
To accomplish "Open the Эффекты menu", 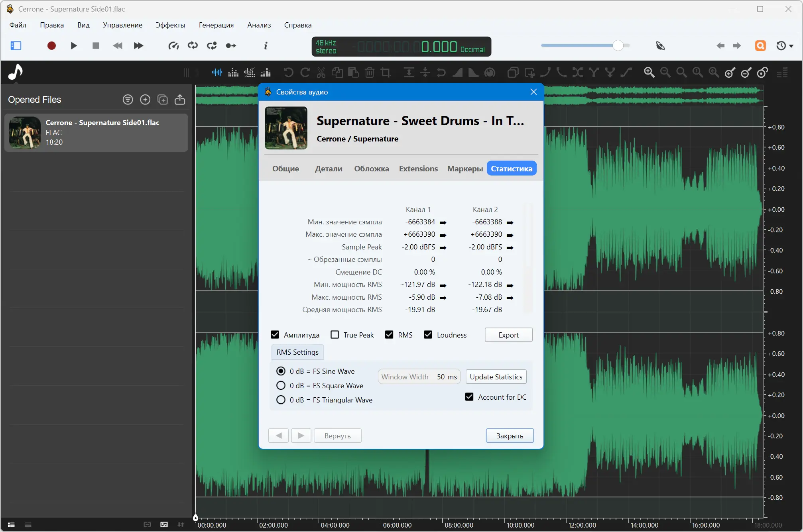I will click(x=170, y=25).
